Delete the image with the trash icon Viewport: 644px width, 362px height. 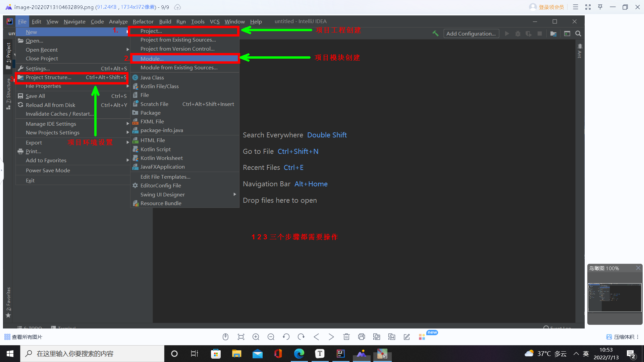point(346,337)
